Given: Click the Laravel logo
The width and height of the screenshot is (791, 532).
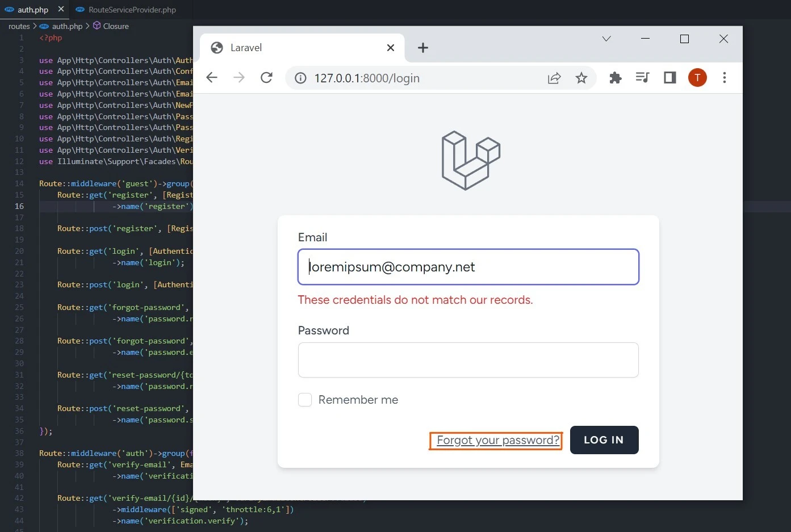Looking at the screenshot, I should (x=471, y=160).
